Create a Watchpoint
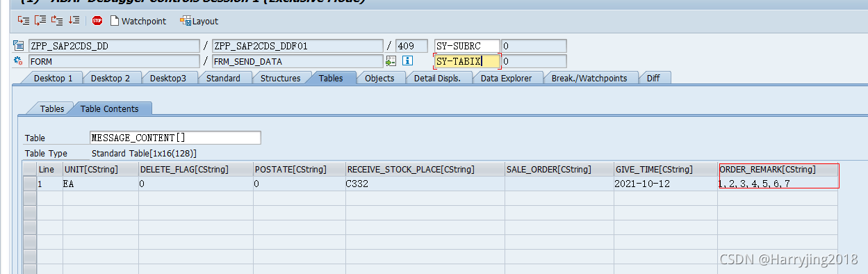This screenshot has width=868, height=274. tap(138, 21)
